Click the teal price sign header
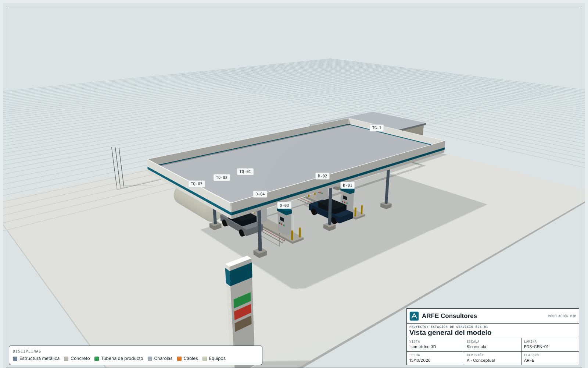This screenshot has height=368, width=588. (239, 274)
